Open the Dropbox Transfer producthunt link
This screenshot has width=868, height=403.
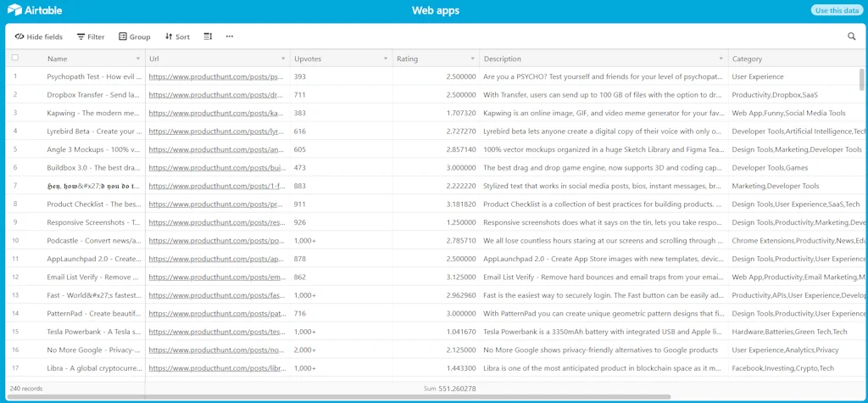point(216,95)
